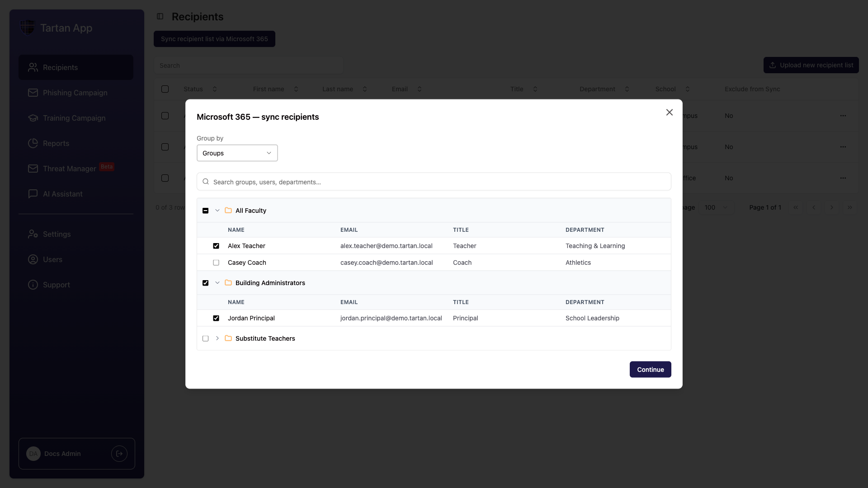This screenshot has height=488, width=868.
Task: Expand the Substitute Teachers group
Action: [217, 338]
